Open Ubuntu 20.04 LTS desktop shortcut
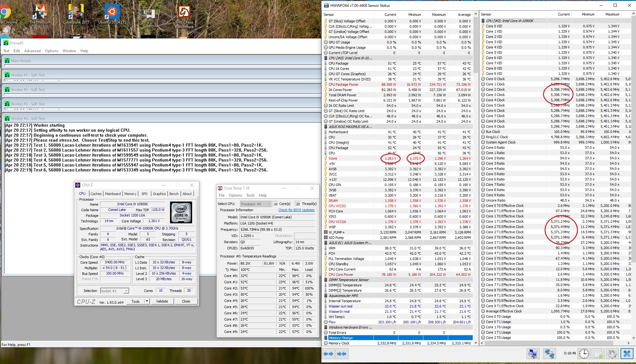 point(112,14)
